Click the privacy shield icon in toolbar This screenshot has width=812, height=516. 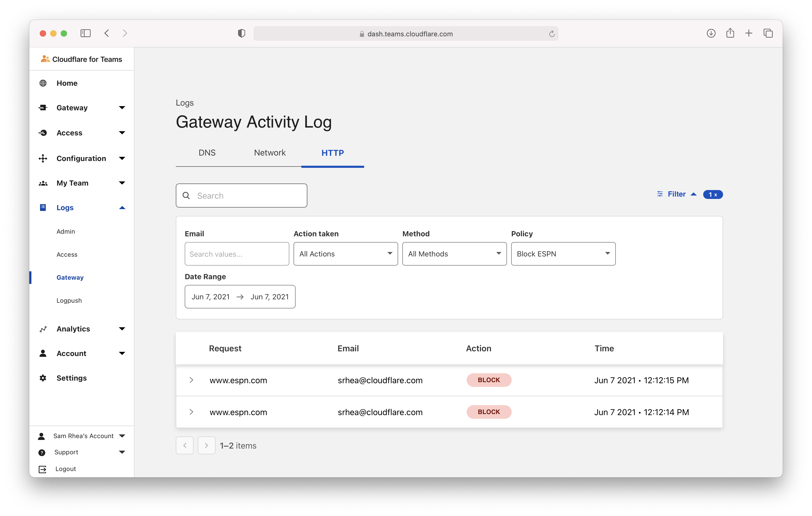241,33
